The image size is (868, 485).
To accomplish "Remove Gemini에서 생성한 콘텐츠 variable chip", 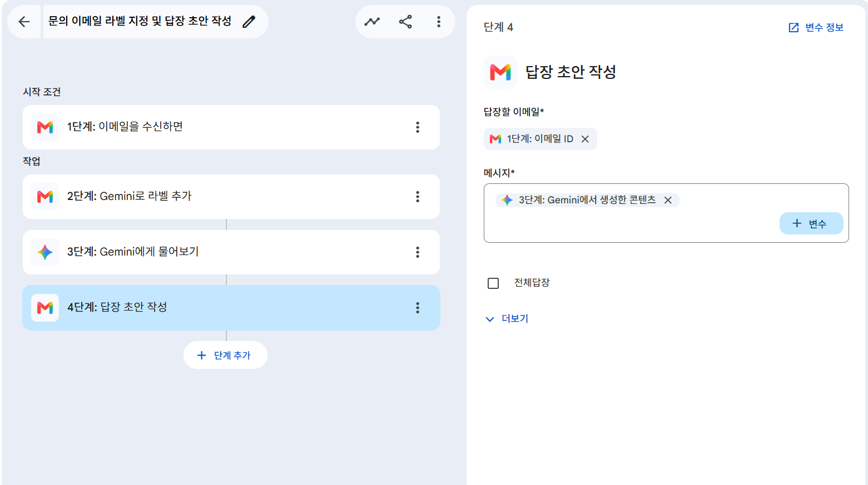I will click(x=668, y=200).
